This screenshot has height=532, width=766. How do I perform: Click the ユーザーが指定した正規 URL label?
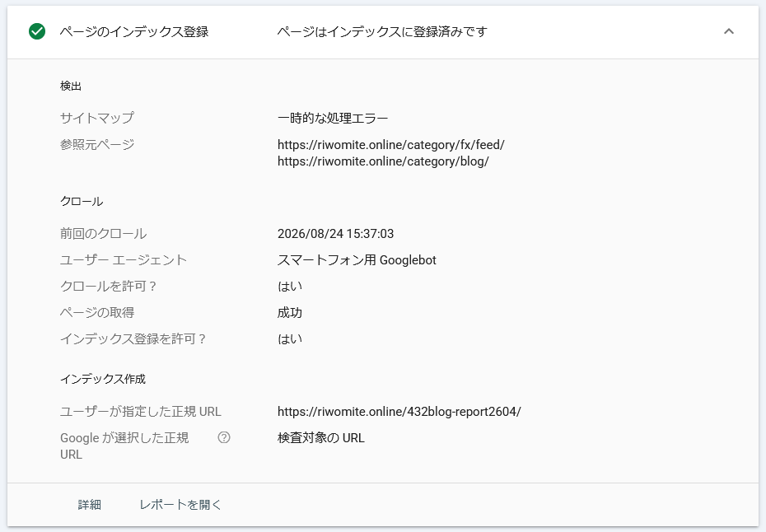(x=140, y=412)
